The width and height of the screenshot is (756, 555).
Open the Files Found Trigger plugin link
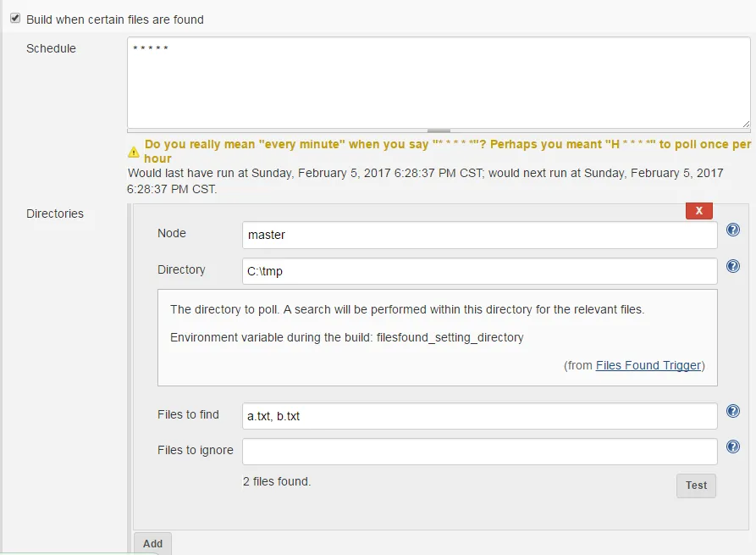point(648,365)
